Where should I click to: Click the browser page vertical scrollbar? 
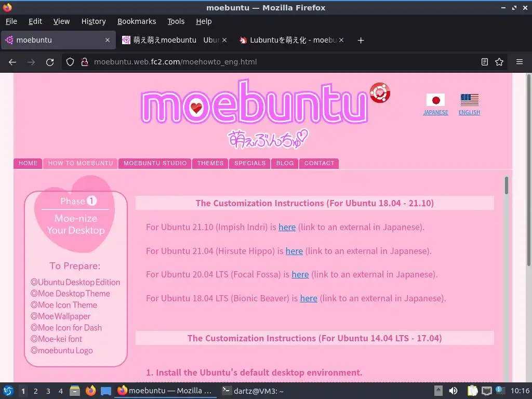pos(528,170)
